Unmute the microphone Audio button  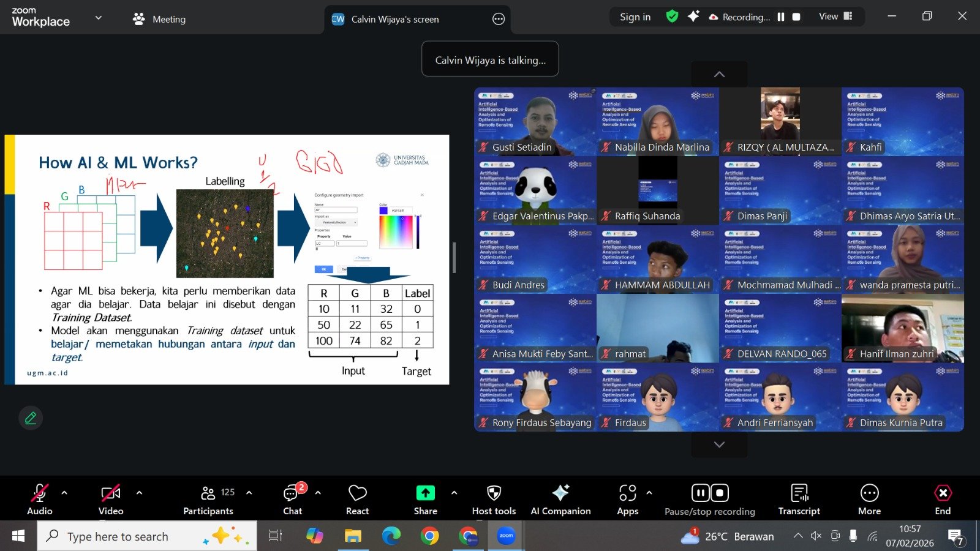pyautogui.click(x=40, y=499)
